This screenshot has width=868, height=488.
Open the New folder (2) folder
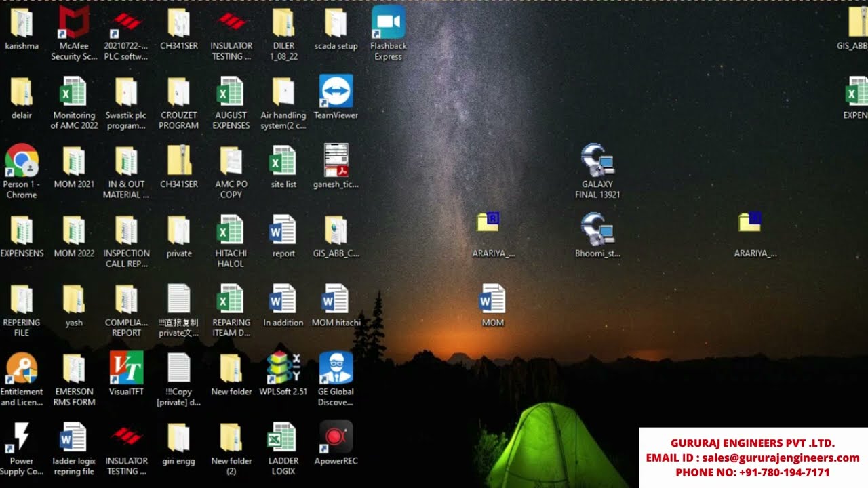[x=231, y=448]
